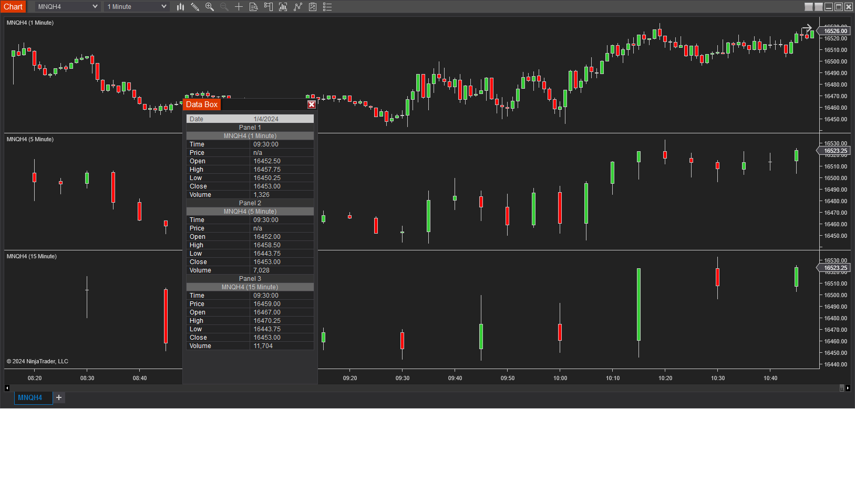Click the Volume value 7,028
This screenshot has height=504, width=855.
(x=261, y=270)
